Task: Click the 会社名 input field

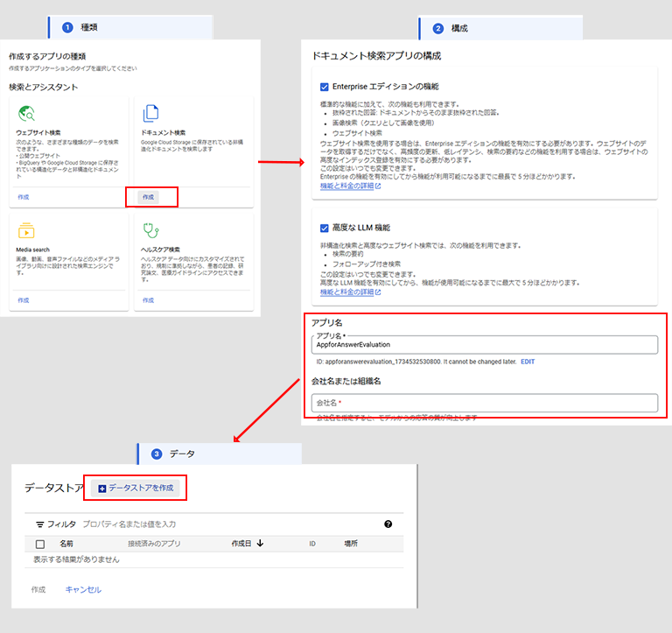Action: click(485, 403)
